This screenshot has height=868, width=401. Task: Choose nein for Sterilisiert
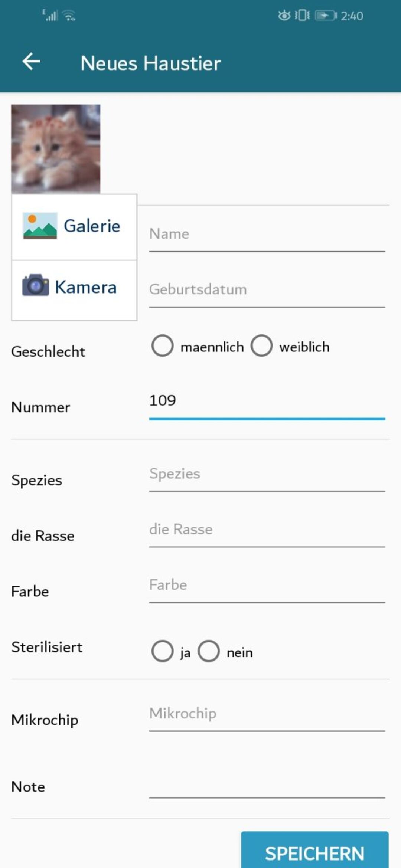[209, 651]
